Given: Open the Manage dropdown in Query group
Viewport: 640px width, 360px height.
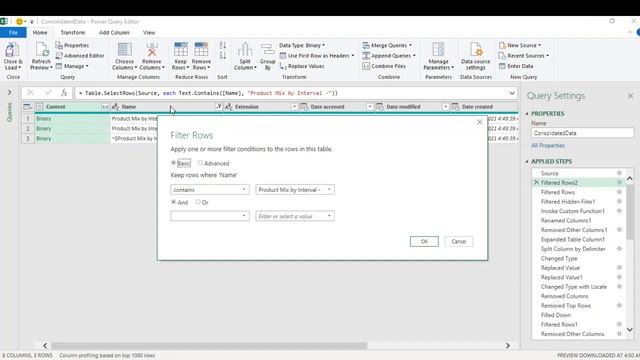Looking at the screenshot, I should tap(72, 66).
